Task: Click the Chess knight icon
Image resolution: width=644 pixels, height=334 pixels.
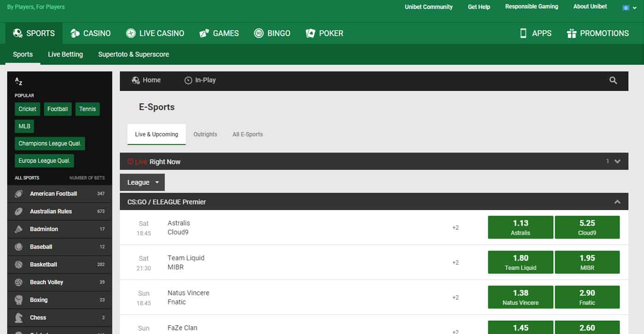Action: (19, 317)
